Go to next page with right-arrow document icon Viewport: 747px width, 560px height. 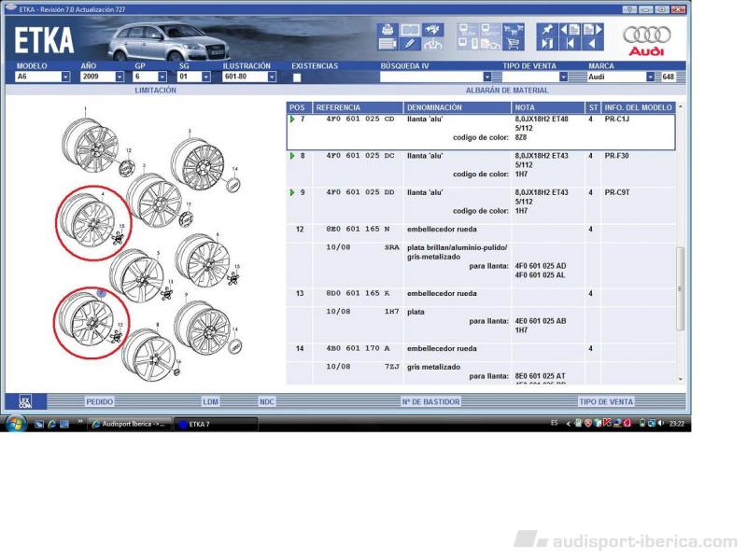[593, 30]
